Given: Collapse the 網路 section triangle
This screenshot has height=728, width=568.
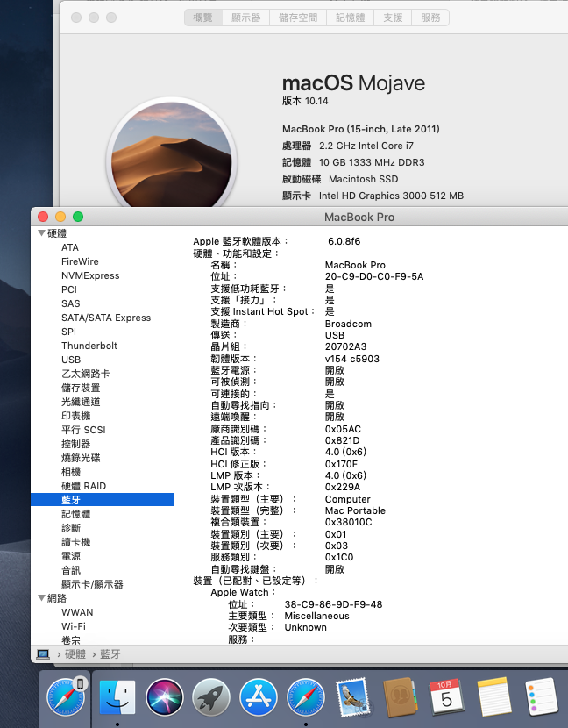Looking at the screenshot, I should click(41, 598).
